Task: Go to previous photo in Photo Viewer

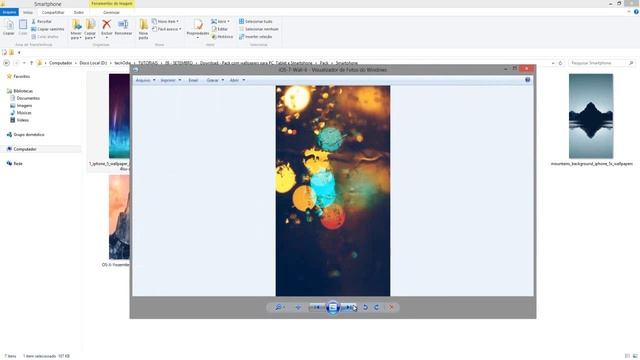Action: click(x=316, y=307)
